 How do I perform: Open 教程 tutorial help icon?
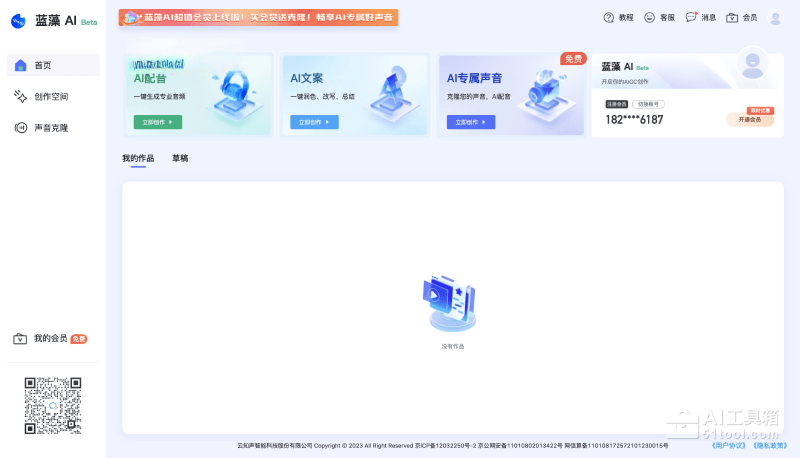pyautogui.click(x=618, y=18)
